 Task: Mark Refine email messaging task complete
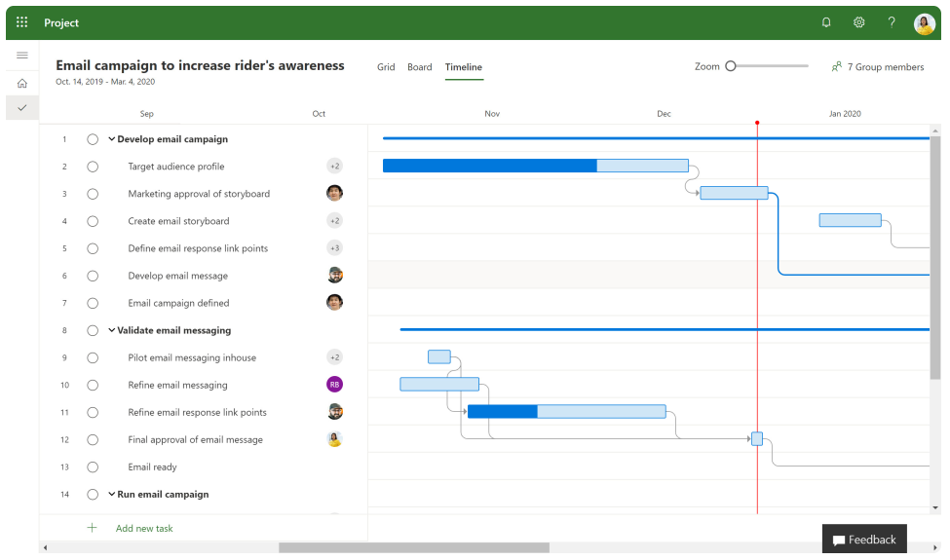pyautogui.click(x=93, y=385)
